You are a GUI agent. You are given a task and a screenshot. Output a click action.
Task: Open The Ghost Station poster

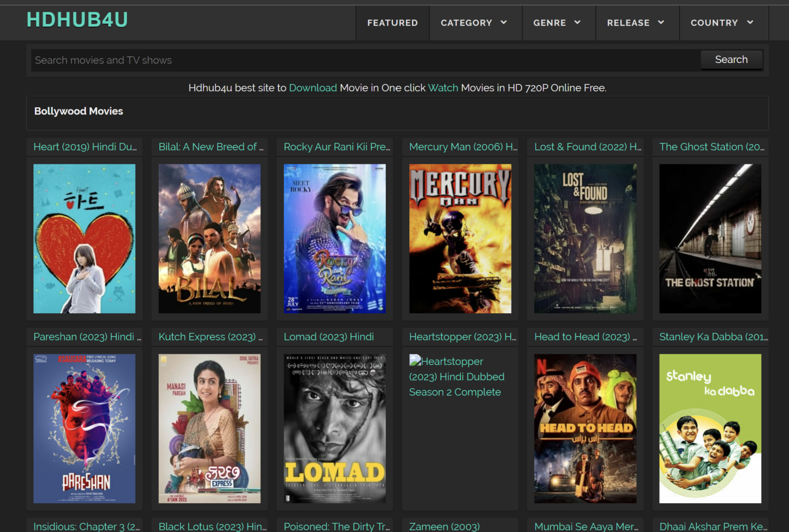[x=710, y=238]
